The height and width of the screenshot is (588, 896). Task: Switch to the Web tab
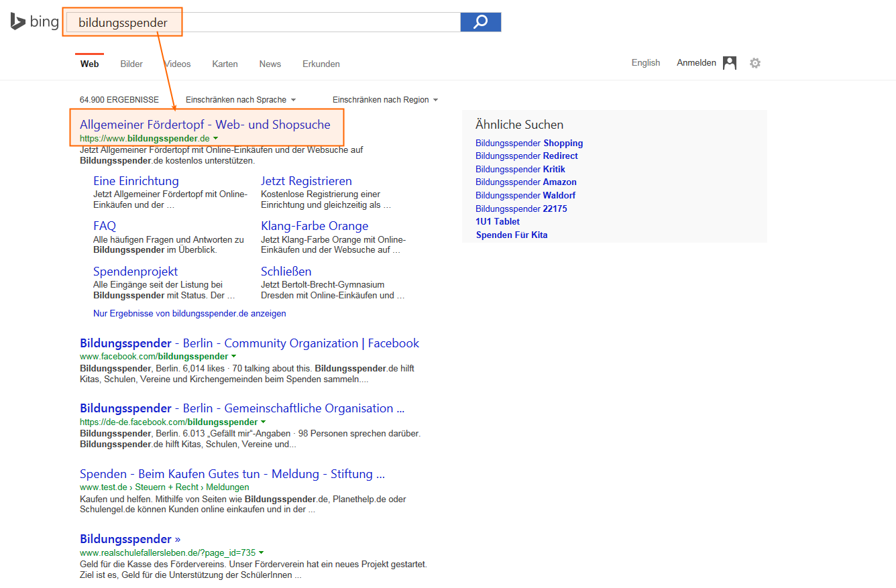pyautogui.click(x=89, y=64)
